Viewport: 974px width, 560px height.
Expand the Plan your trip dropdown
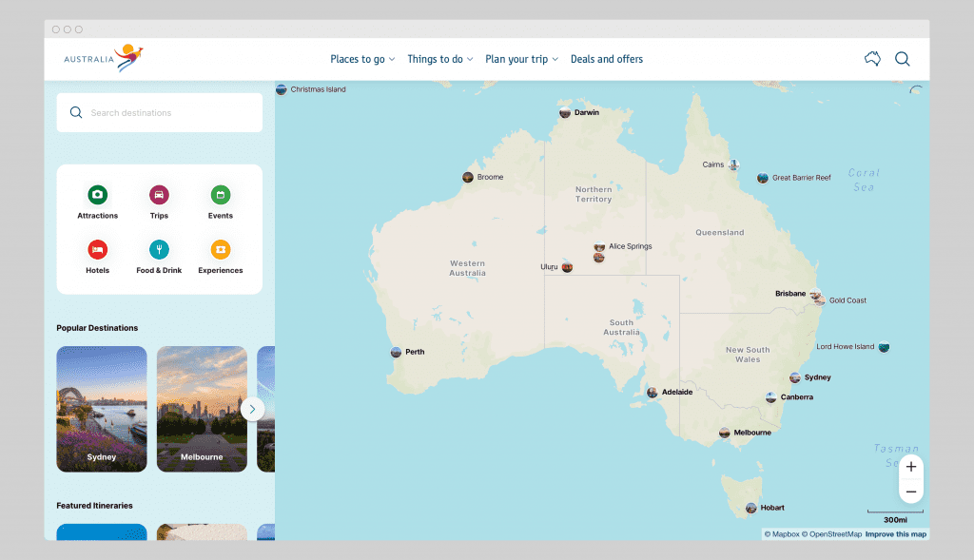[x=521, y=59]
